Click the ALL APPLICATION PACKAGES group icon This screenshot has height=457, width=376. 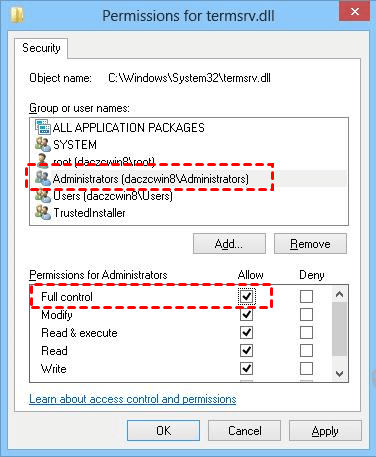(43, 127)
